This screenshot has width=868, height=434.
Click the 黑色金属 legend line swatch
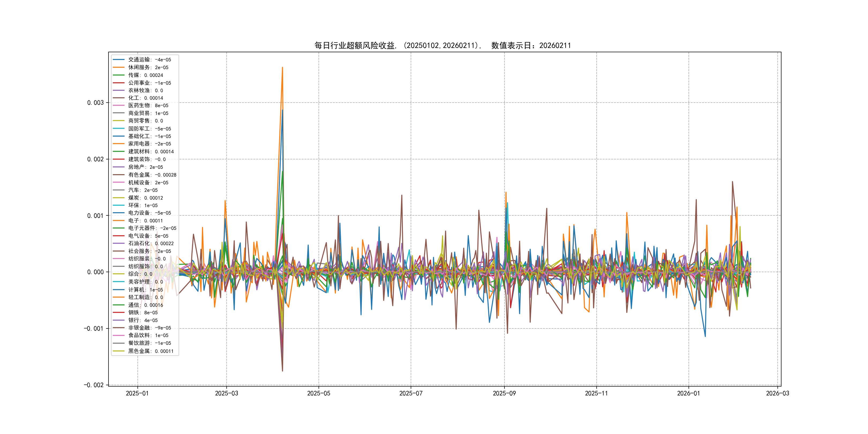(x=119, y=351)
